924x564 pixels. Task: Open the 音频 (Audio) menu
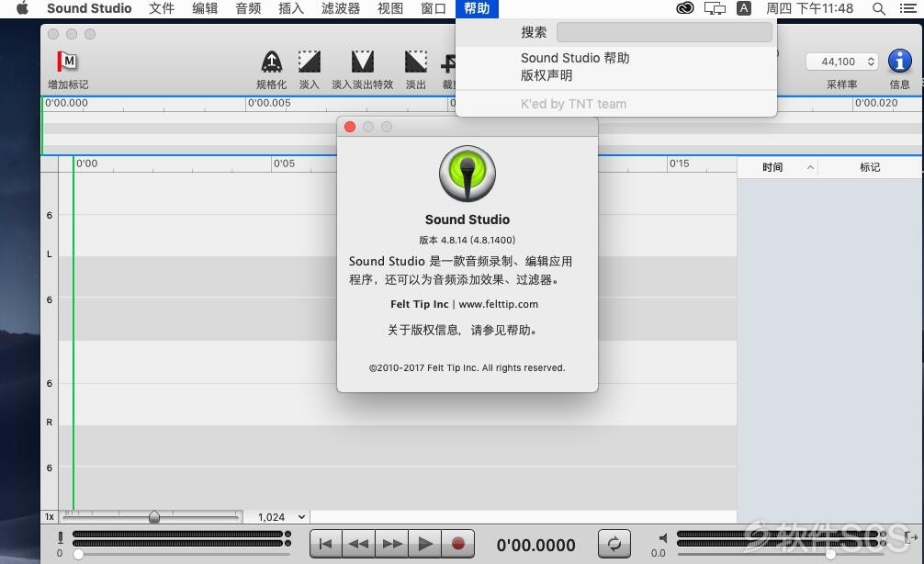(248, 8)
